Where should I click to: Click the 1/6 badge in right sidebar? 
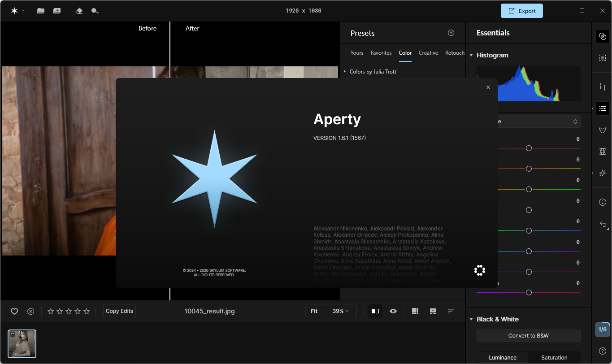603,329
